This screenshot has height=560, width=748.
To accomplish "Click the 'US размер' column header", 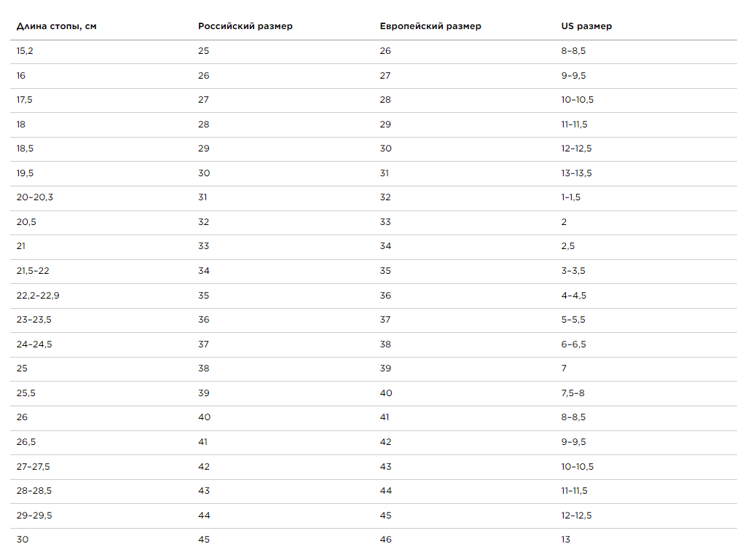I will click(586, 26).
